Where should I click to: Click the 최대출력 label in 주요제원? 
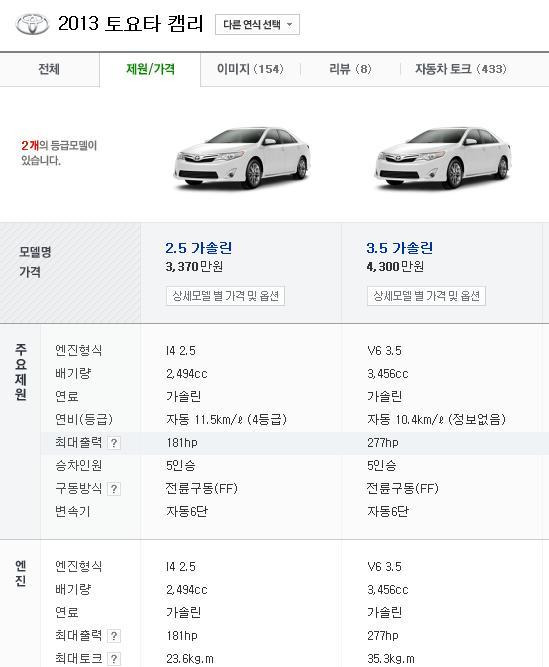point(79,442)
